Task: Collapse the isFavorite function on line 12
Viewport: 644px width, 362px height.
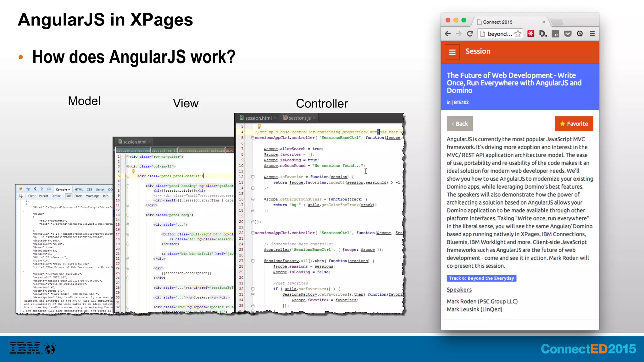Action: click(x=253, y=177)
